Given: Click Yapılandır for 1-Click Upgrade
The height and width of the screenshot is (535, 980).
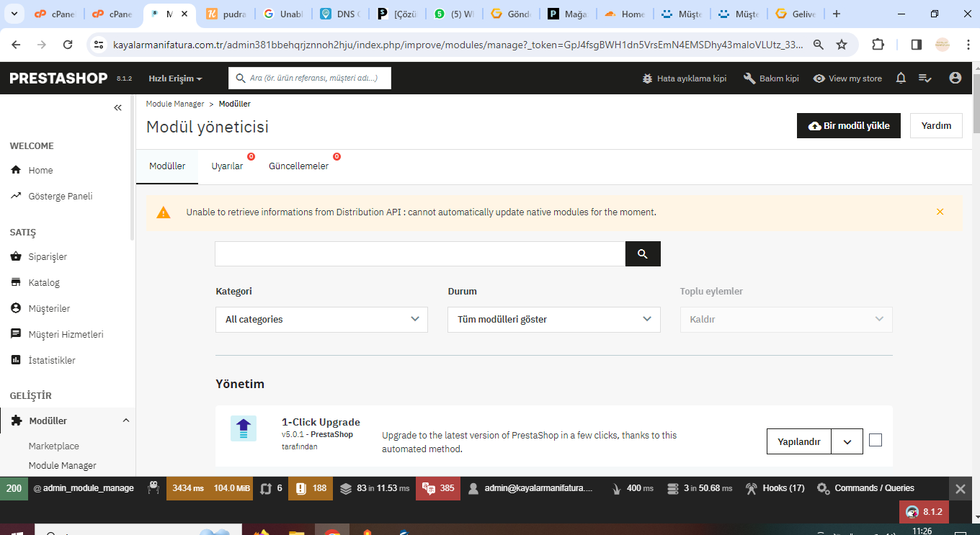Looking at the screenshot, I should 799,442.
